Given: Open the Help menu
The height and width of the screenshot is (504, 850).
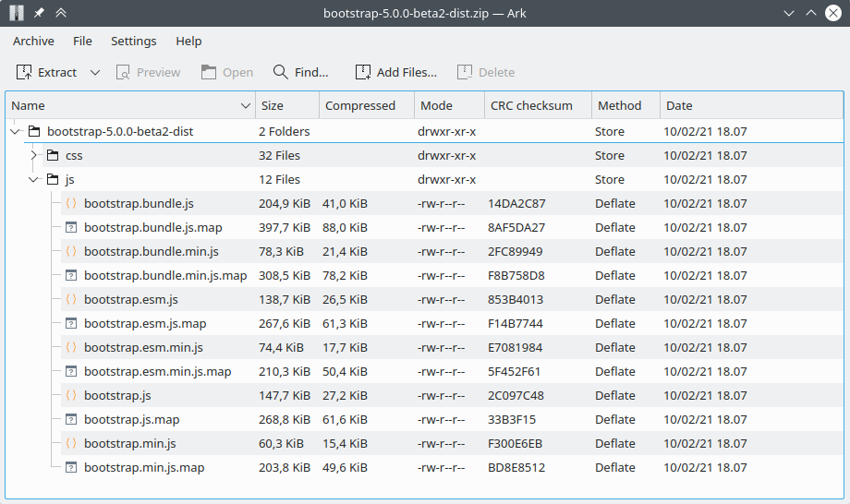Looking at the screenshot, I should click(188, 41).
